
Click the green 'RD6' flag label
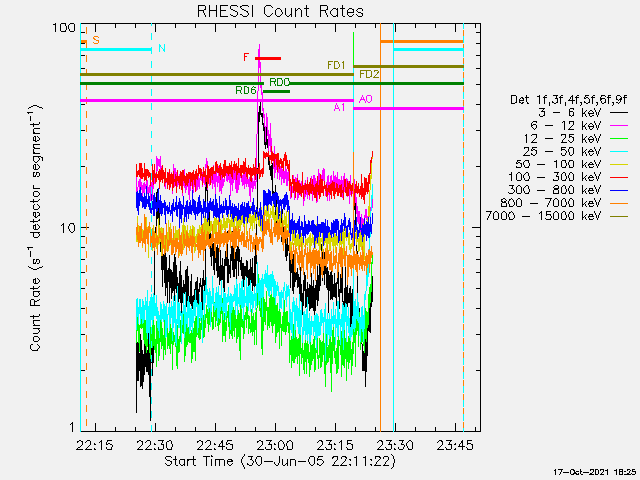click(x=246, y=90)
